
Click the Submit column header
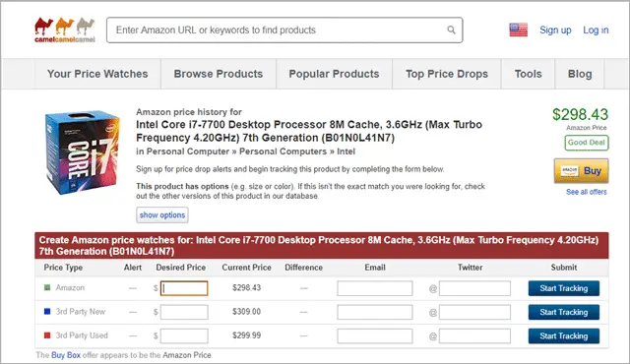click(564, 268)
